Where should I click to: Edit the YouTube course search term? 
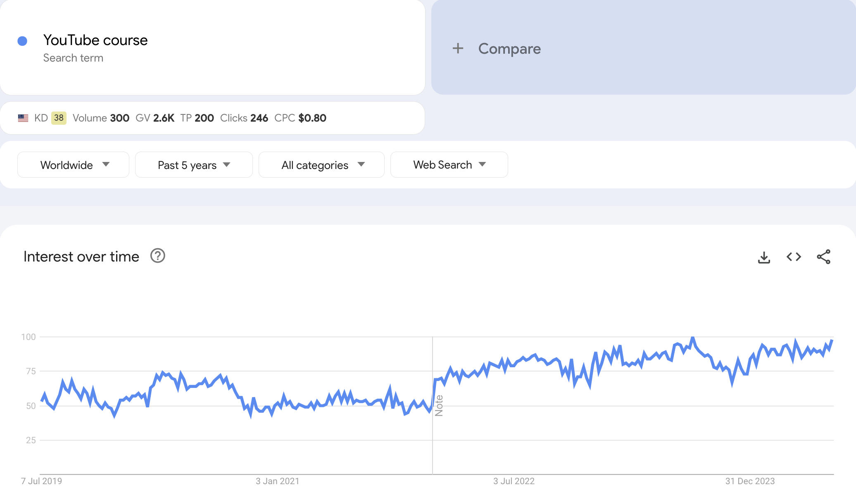tap(95, 40)
